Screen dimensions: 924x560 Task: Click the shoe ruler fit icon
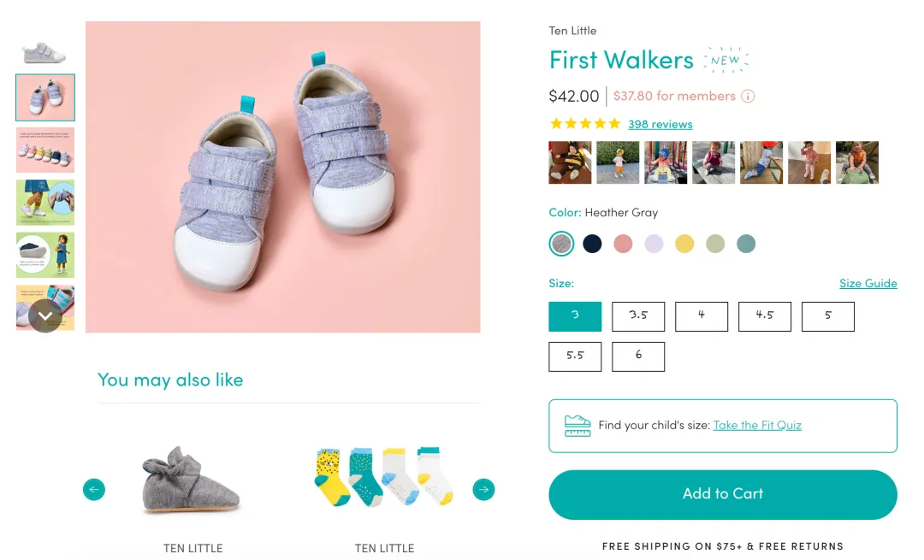coord(577,426)
